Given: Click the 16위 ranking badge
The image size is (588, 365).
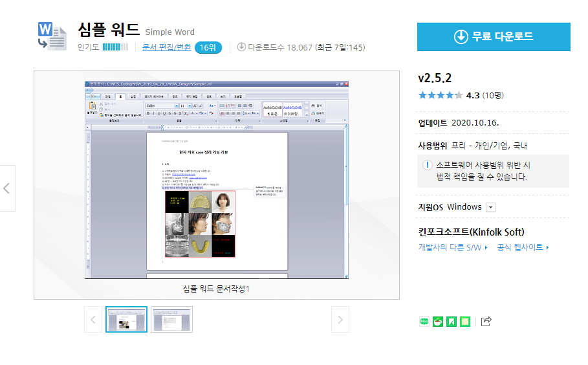Looking at the screenshot, I should 208,48.
